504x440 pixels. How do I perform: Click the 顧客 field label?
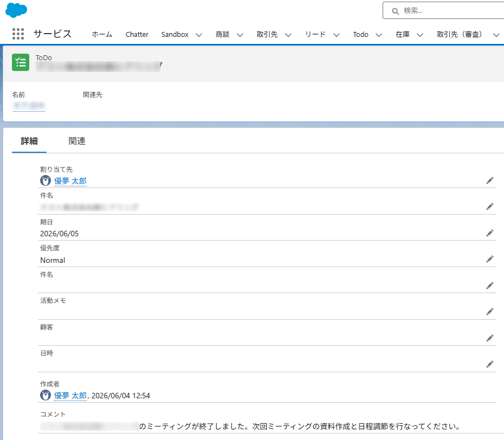(47, 327)
